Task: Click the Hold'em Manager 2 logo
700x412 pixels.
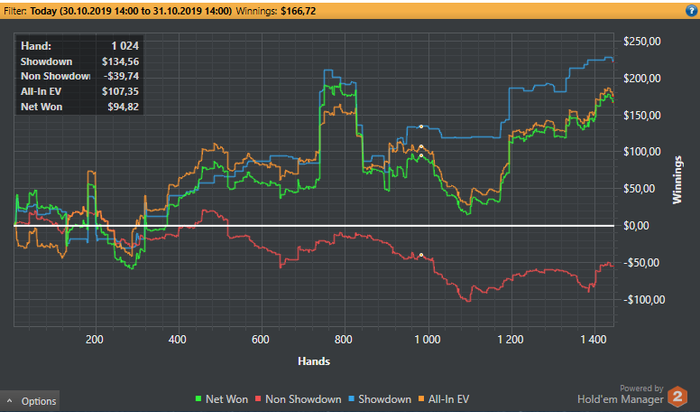Action: [x=677, y=396]
